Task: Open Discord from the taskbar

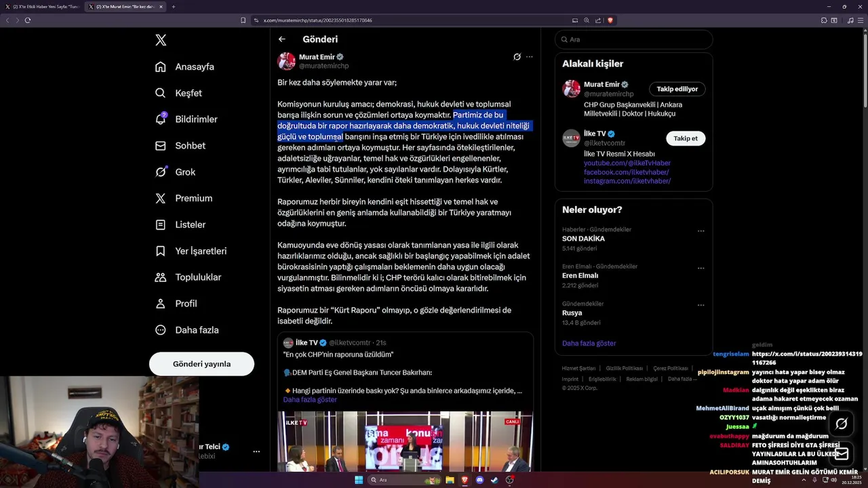Action: pyautogui.click(x=479, y=480)
